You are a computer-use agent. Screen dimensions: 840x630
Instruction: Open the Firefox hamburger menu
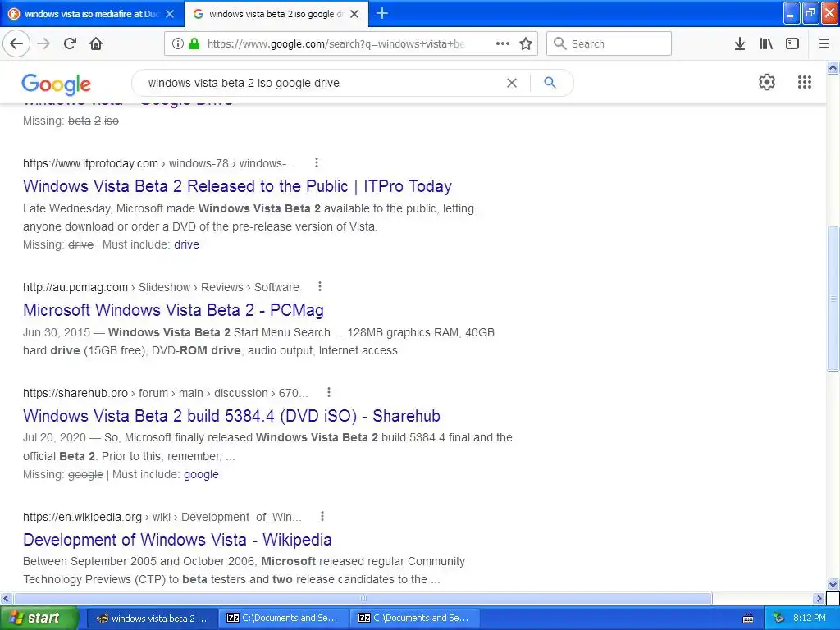click(824, 43)
